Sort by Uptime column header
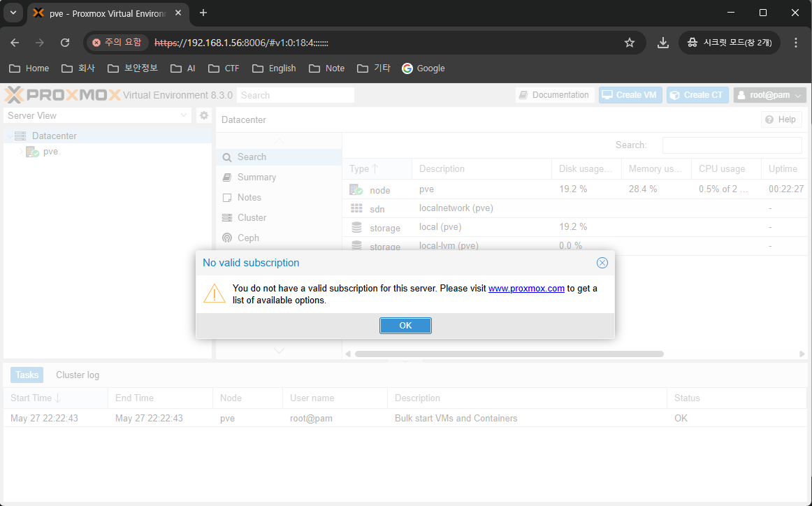 click(x=783, y=169)
